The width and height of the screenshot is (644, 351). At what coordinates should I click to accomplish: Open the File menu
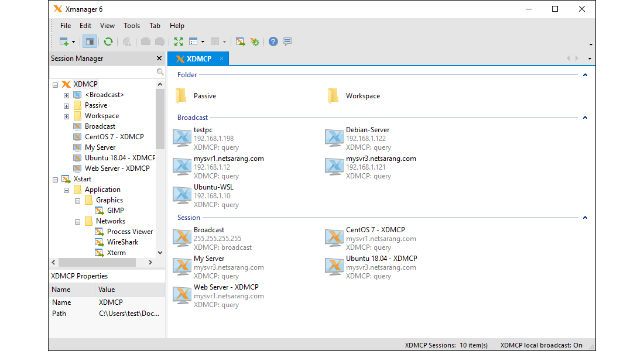(66, 26)
